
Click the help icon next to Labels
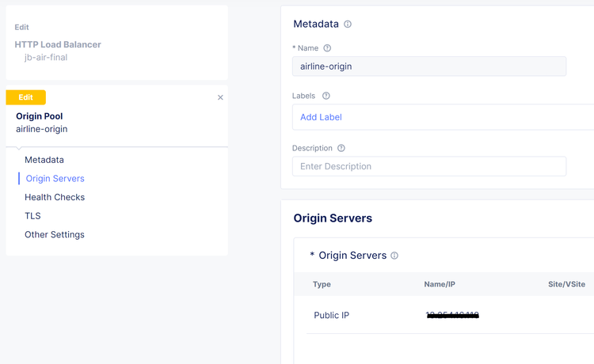pos(326,96)
